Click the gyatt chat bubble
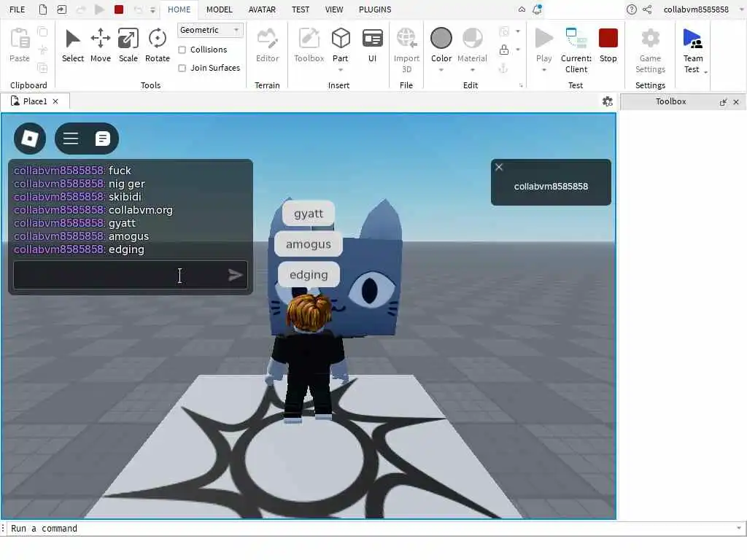Screen dimensions: 747x560 [309, 214]
